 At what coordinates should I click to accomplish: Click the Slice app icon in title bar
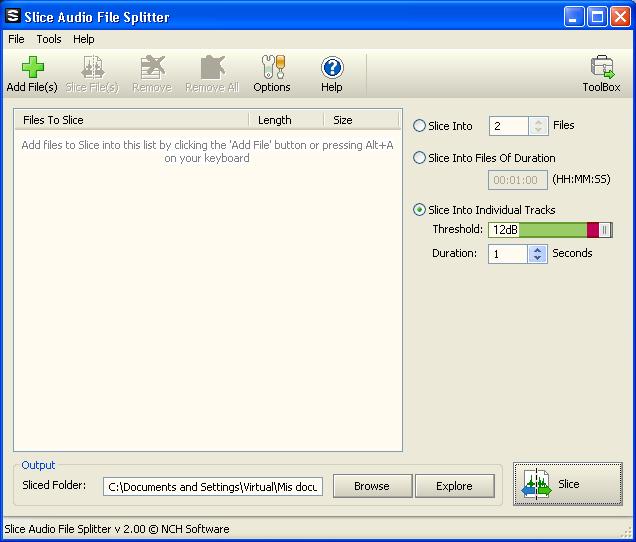13,16
